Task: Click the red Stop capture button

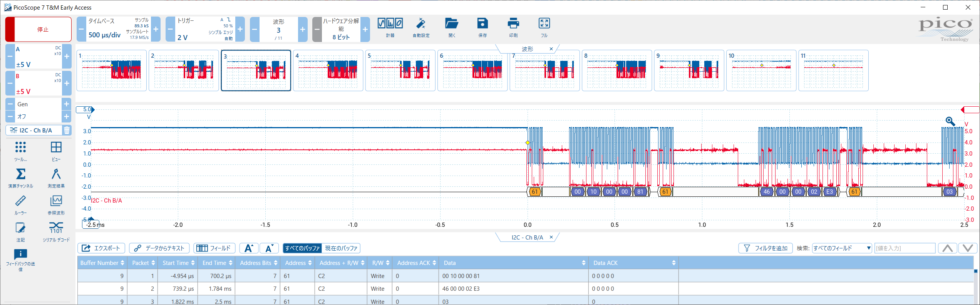Action: 38,29
